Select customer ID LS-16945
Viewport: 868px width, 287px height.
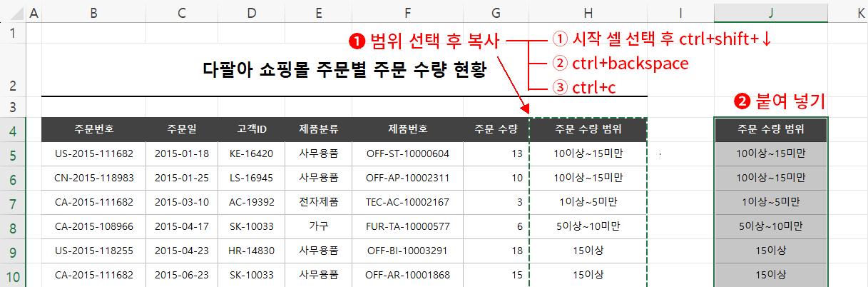coord(251,178)
